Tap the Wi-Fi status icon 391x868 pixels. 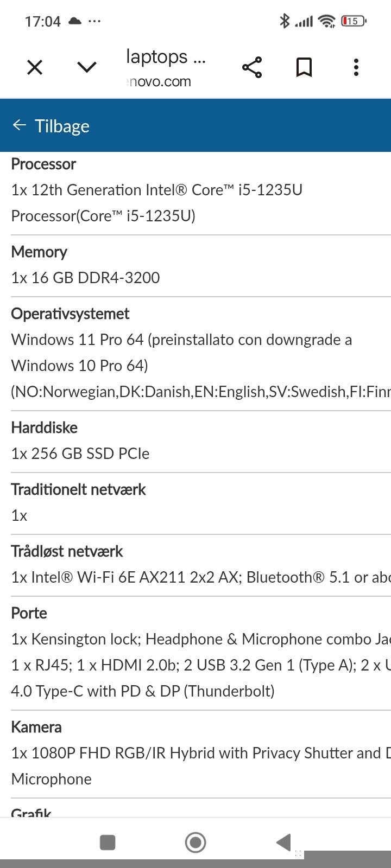pos(327,21)
